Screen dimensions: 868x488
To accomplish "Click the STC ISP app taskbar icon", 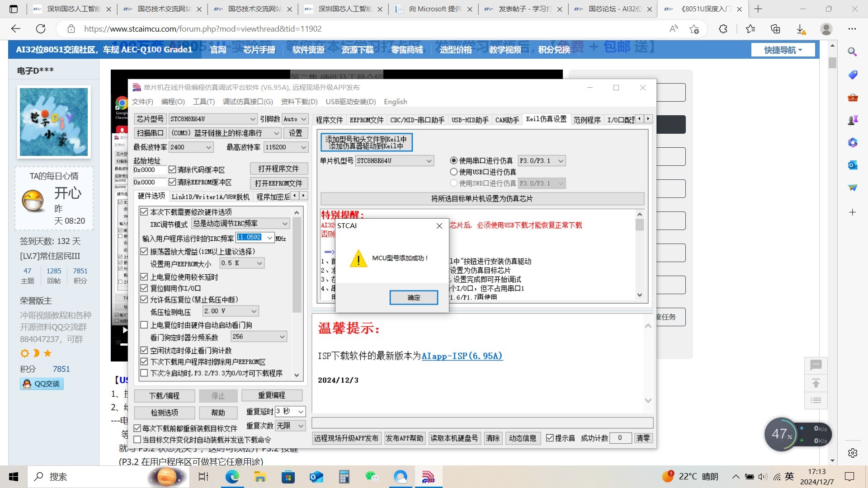I will click(428, 477).
